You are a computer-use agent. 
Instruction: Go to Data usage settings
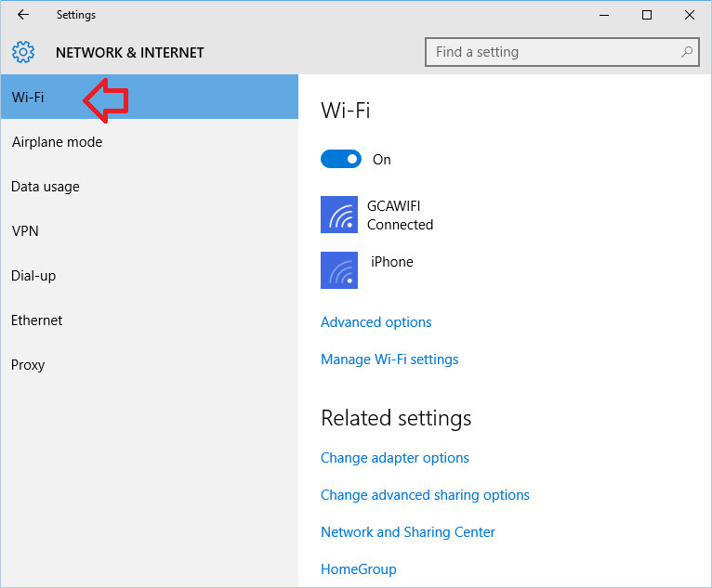(x=150, y=187)
